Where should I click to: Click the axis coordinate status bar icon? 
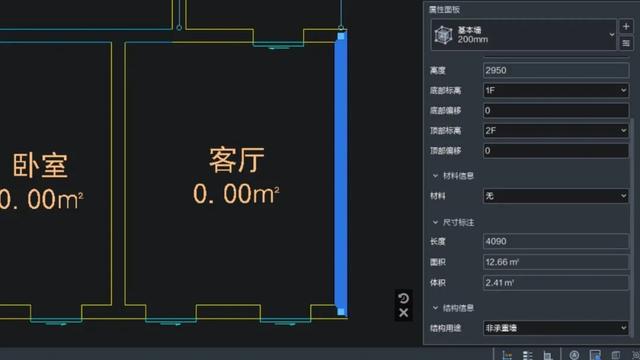[507, 355]
